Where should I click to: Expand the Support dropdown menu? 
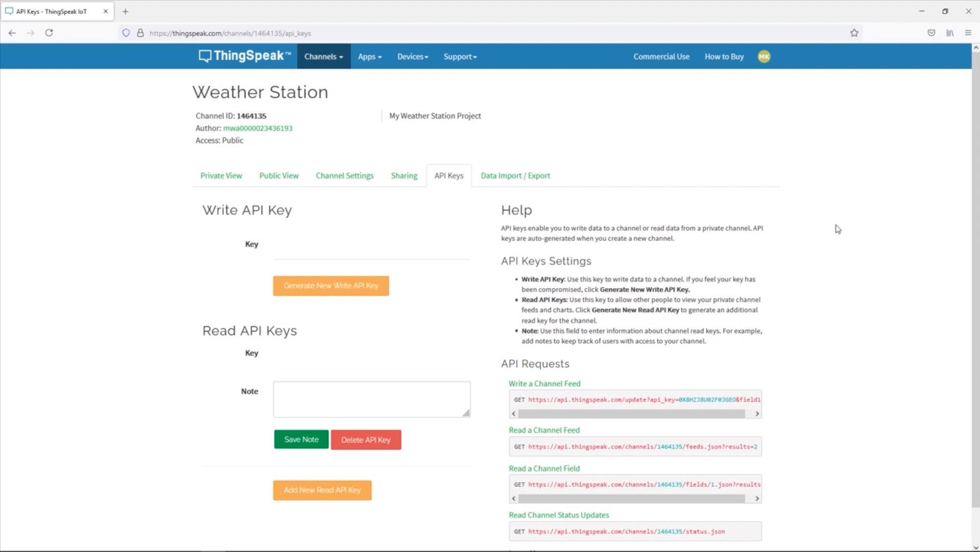tap(460, 57)
